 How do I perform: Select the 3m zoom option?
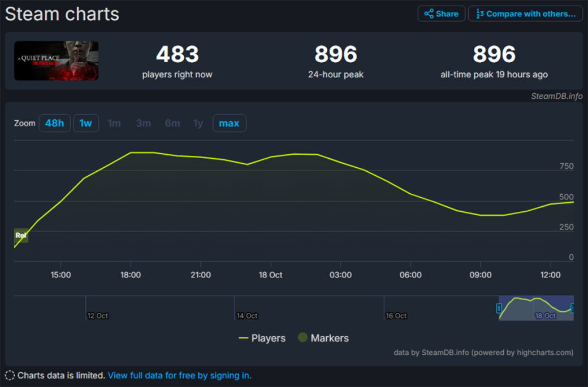point(143,123)
